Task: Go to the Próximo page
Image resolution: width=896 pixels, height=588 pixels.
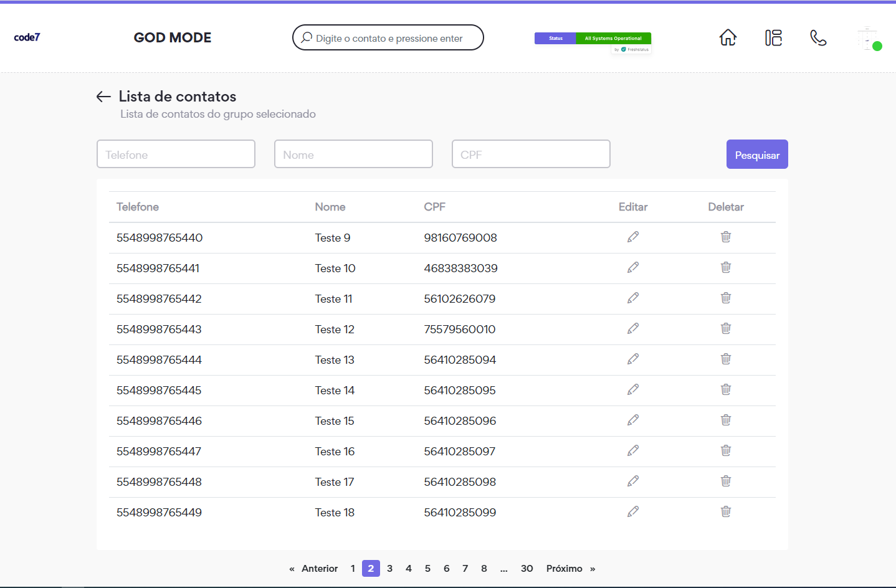Action: pyautogui.click(x=565, y=569)
